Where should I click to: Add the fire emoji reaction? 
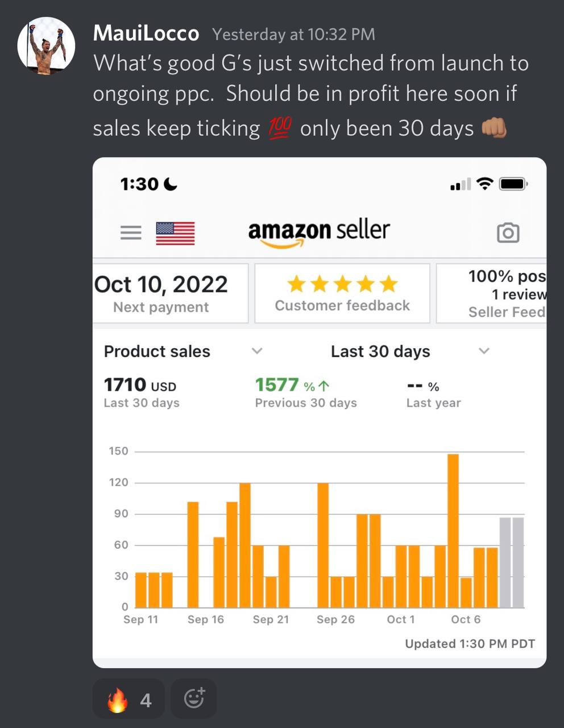click(129, 699)
